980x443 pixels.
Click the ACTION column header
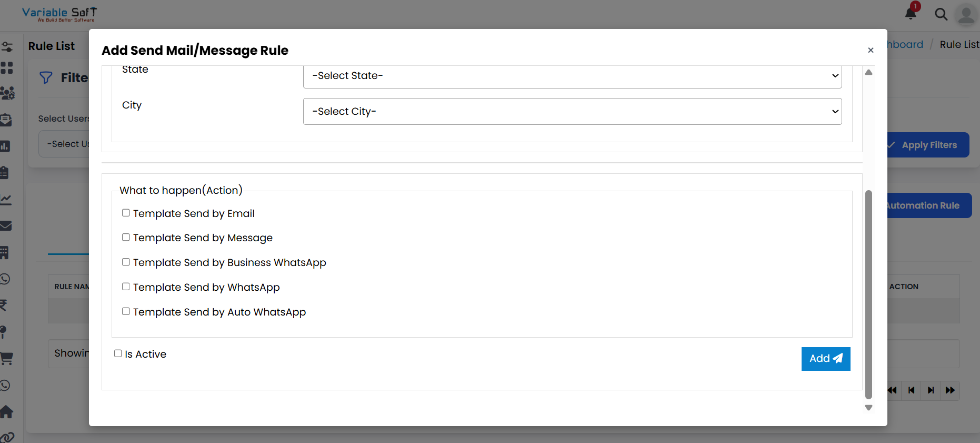(904, 287)
